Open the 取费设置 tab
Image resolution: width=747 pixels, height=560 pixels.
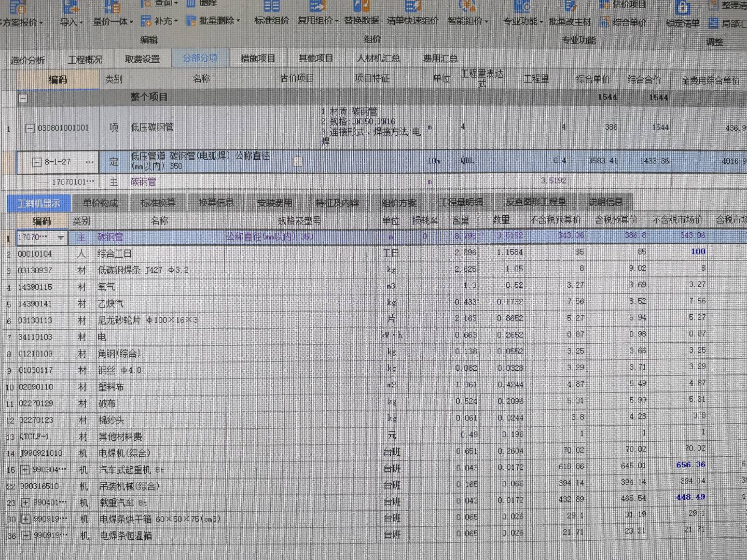(143, 59)
